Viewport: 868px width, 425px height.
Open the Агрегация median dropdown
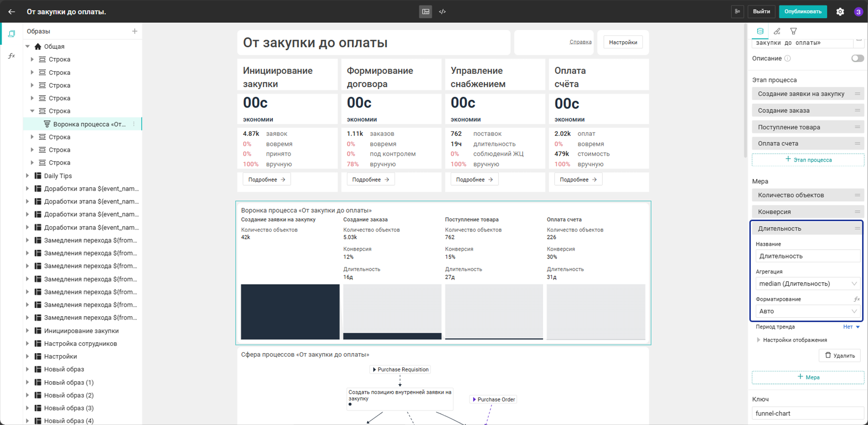click(807, 284)
